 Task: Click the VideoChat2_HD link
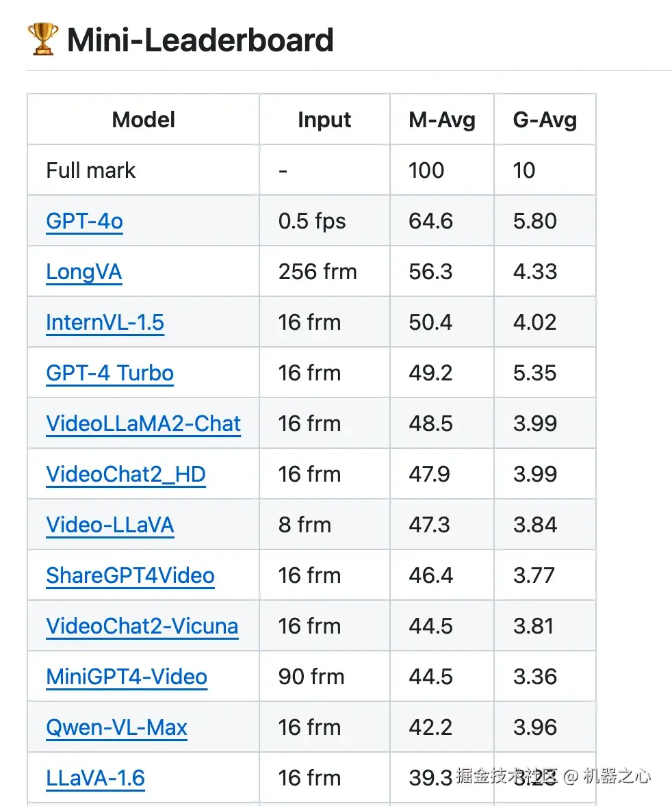pyautogui.click(x=125, y=475)
